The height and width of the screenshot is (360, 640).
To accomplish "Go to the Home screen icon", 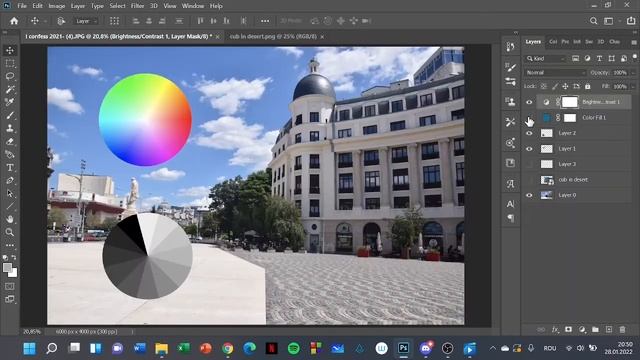I will [14, 21].
